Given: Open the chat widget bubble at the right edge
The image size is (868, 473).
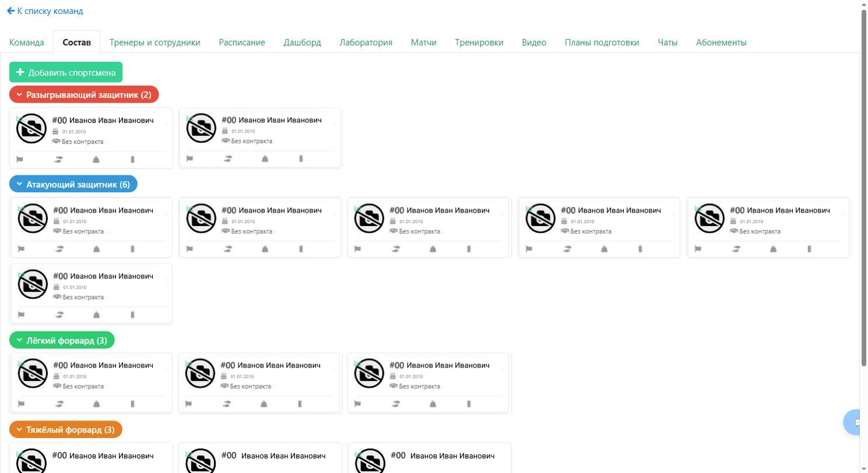Looking at the screenshot, I should 854,422.
